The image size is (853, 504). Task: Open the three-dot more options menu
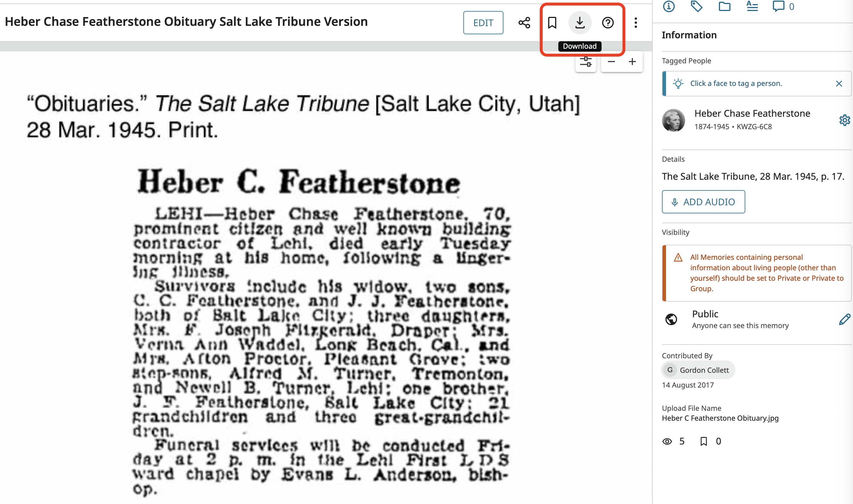(636, 23)
